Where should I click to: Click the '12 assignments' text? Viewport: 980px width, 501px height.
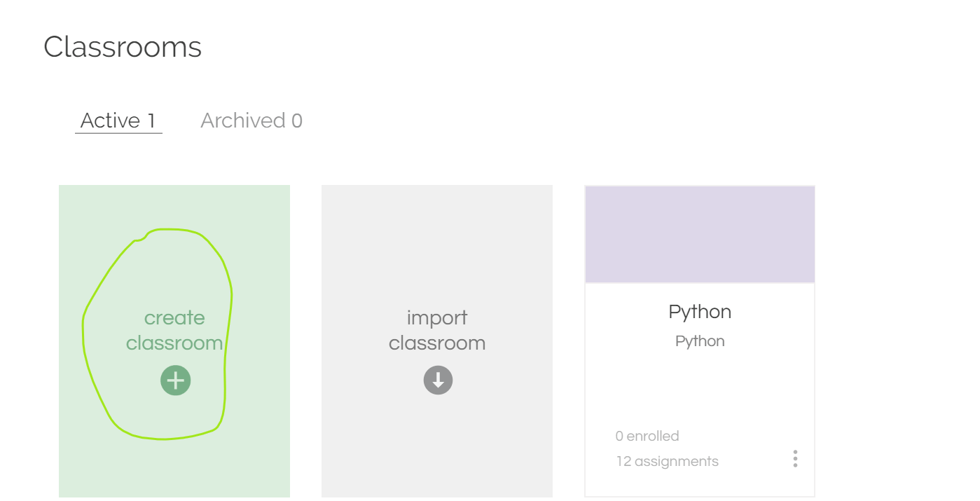pos(667,461)
